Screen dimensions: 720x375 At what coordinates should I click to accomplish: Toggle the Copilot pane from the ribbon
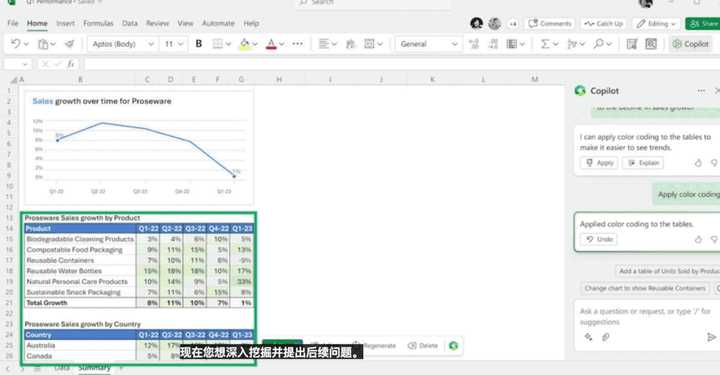pyautogui.click(x=690, y=44)
